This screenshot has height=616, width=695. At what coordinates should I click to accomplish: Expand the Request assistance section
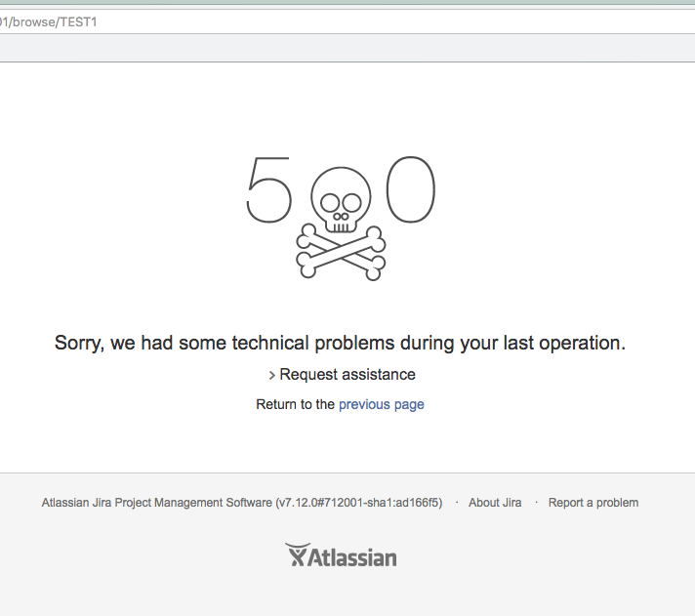pos(343,375)
